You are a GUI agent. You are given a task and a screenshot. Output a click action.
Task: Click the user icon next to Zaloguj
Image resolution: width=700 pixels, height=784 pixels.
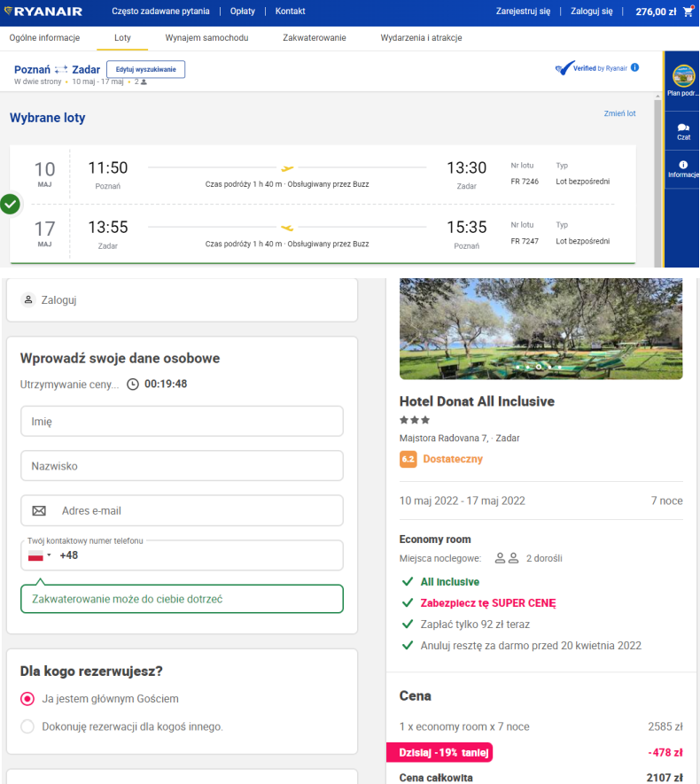pos(28,299)
